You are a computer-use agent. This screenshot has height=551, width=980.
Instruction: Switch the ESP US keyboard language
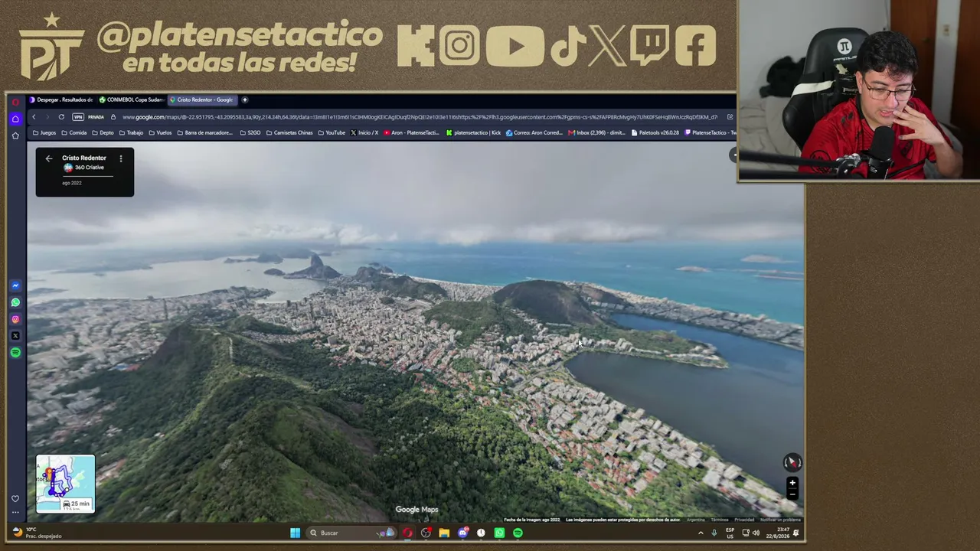pyautogui.click(x=730, y=533)
